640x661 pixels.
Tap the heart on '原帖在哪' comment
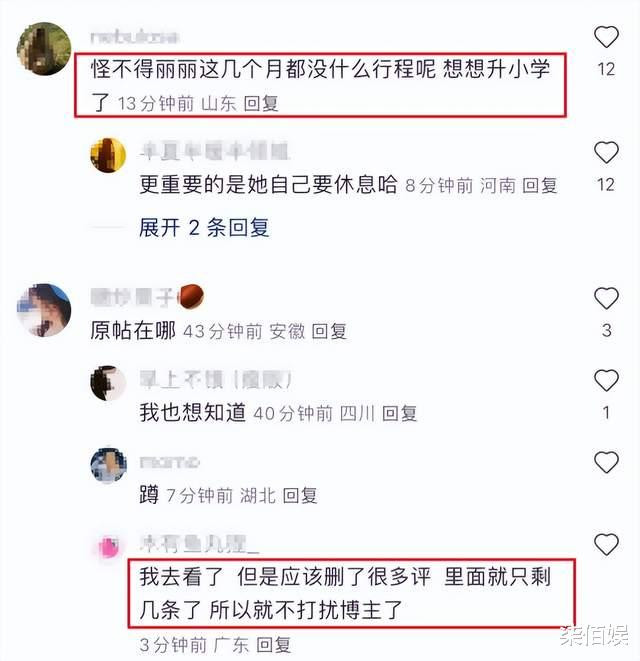(x=606, y=298)
